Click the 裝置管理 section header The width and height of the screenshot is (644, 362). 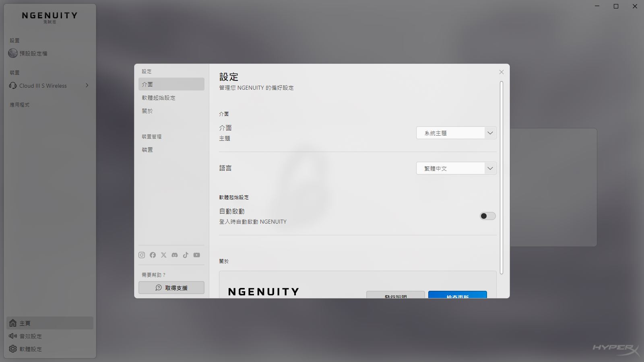(x=152, y=136)
